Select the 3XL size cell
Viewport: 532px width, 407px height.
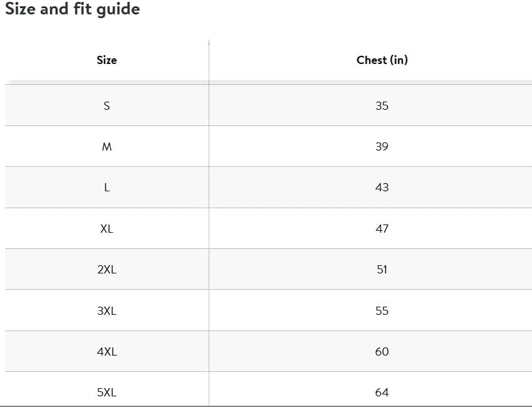point(107,311)
